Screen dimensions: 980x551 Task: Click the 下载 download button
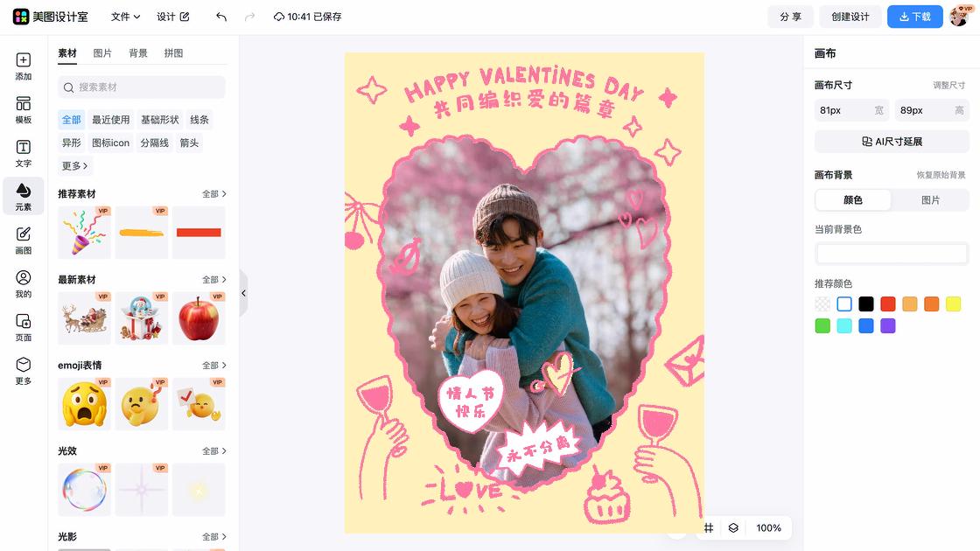(x=914, y=17)
